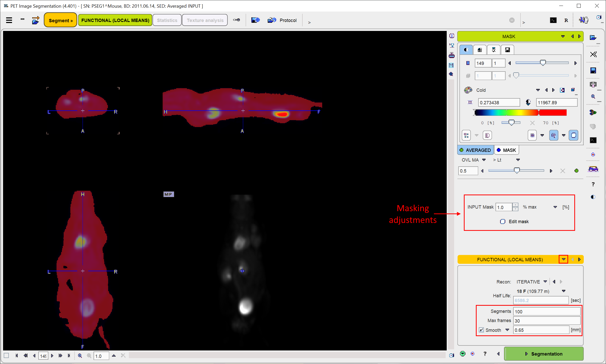
Task: Increment the INPUT Mask stepper
Action: point(515,205)
